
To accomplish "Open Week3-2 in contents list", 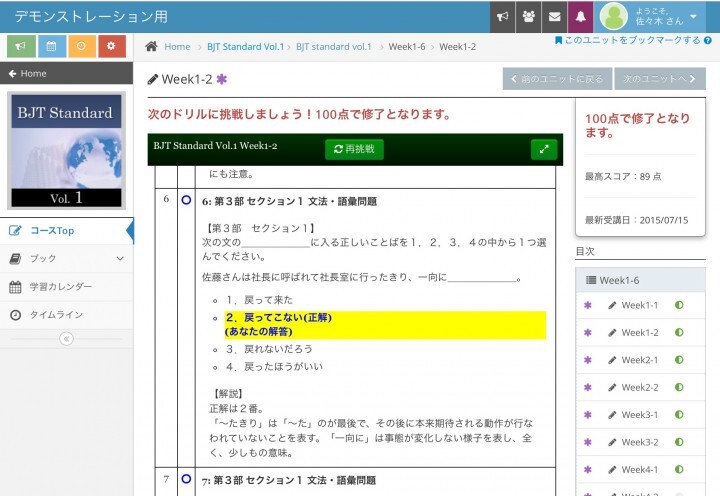I will 640,442.
